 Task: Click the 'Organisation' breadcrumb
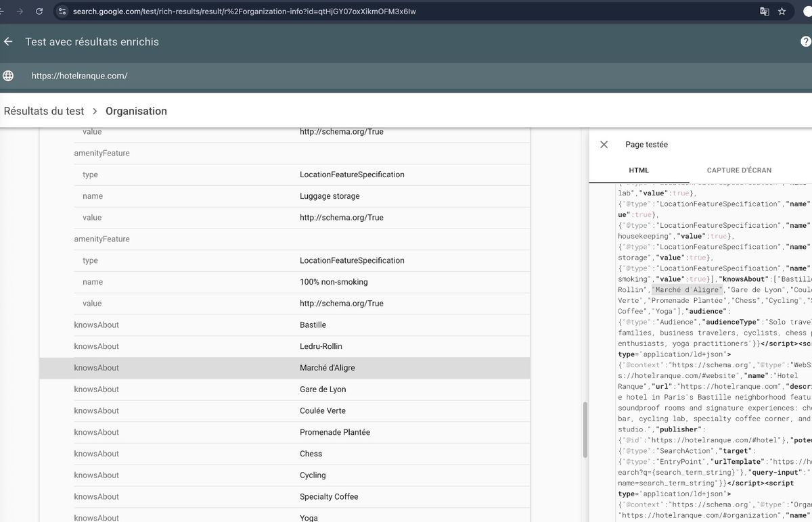[x=136, y=111]
